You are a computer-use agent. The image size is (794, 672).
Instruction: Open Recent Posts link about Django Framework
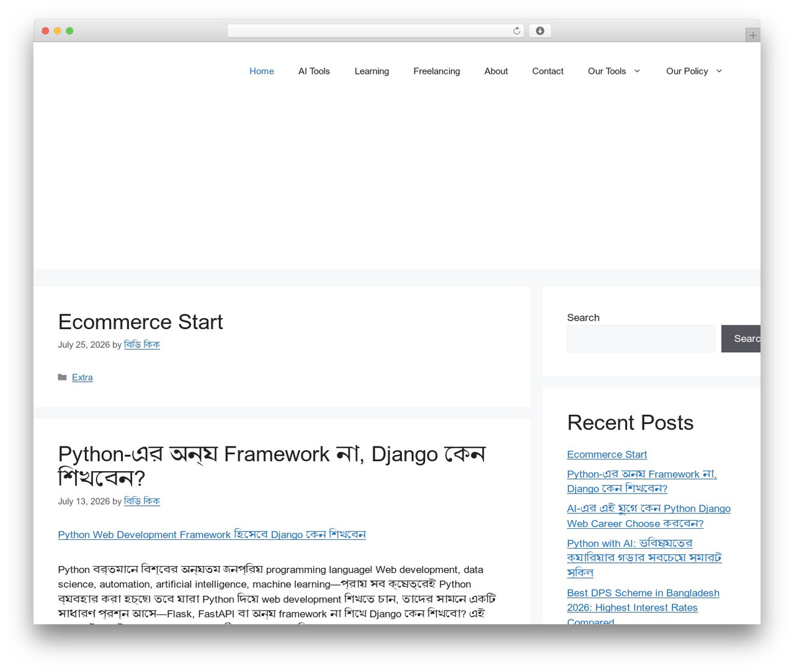pos(642,482)
